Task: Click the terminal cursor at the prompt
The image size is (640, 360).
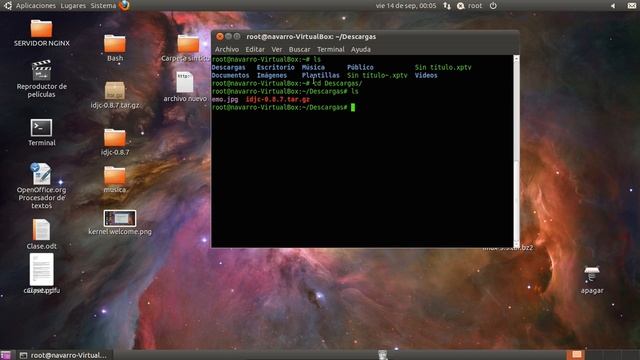Action: [353, 107]
